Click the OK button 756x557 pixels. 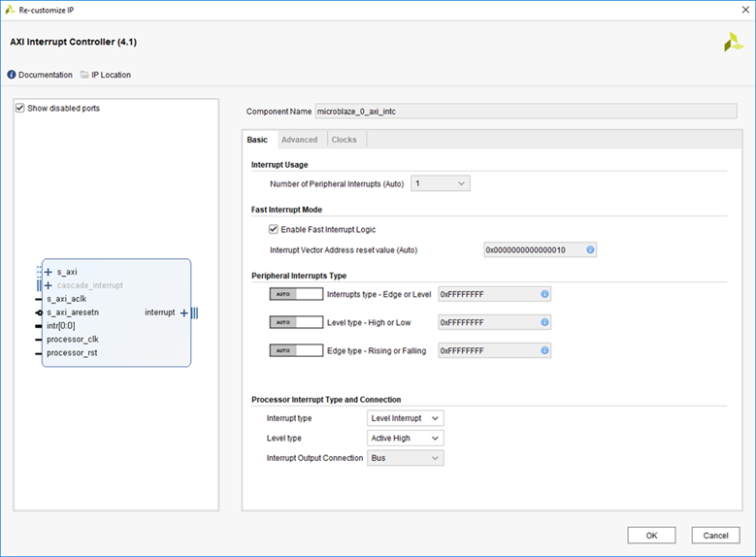click(651, 536)
